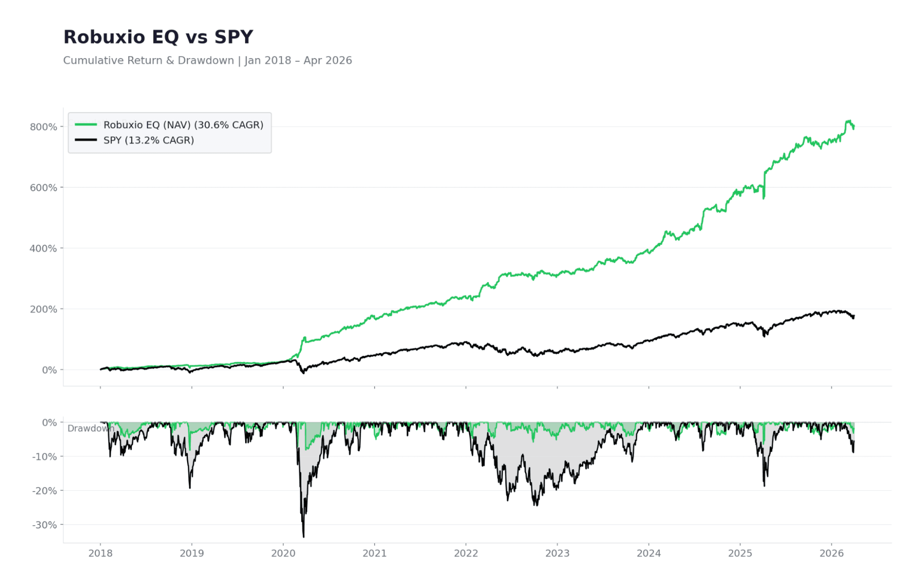Click the 2026 x-axis year label
This screenshot has width=921, height=588.
coord(831,553)
